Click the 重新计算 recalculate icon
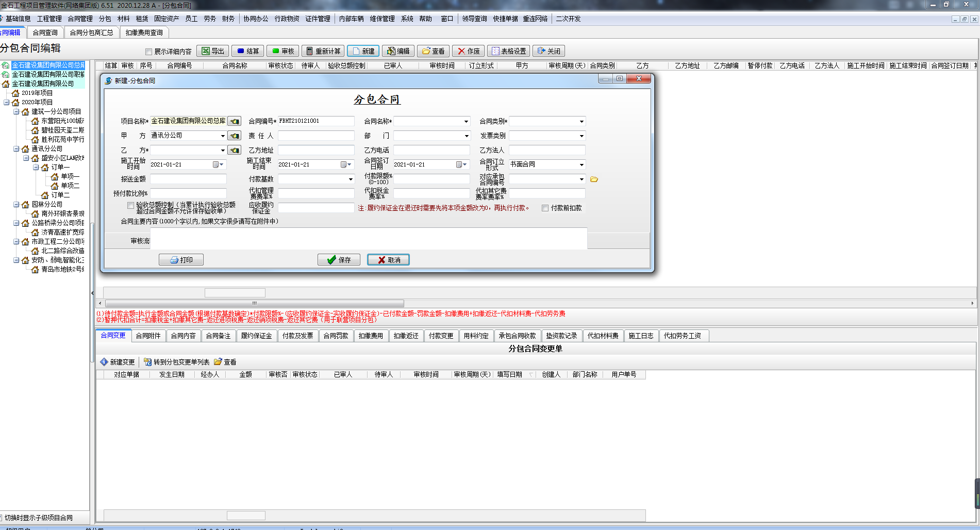980x530 pixels. click(309, 51)
